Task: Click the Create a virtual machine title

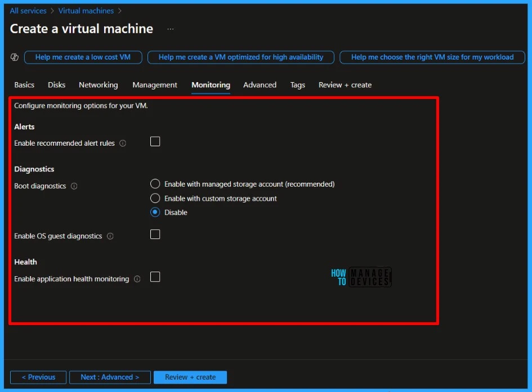Action: click(82, 29)
